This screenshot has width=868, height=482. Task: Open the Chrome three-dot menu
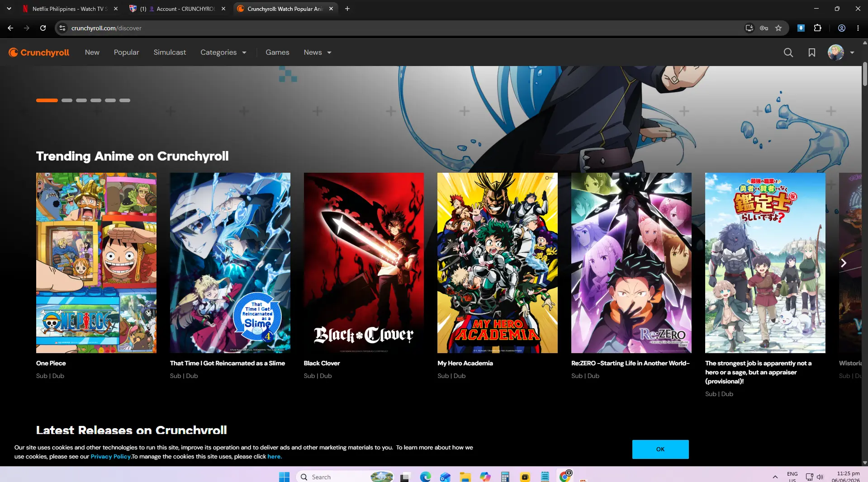pos(858,28)
